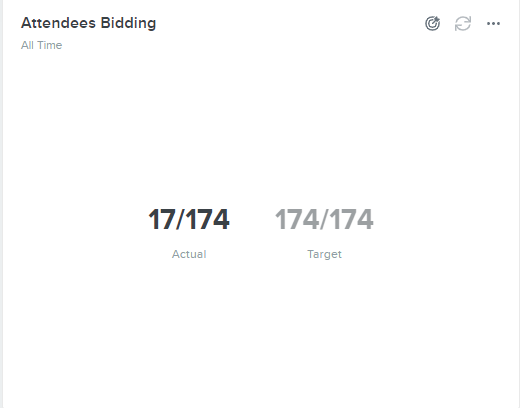Click the sync icon left of the ellipsis
The width and height of the screenshot is (520, 408).
(x=463, y=23)
